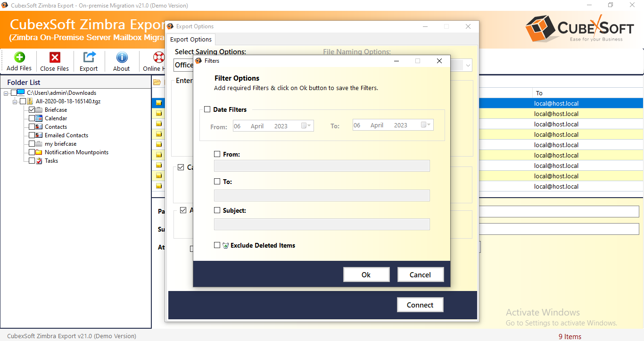Uncheck the Briefcase folder checkbox
Screen dimensions: 644x341
32,110
